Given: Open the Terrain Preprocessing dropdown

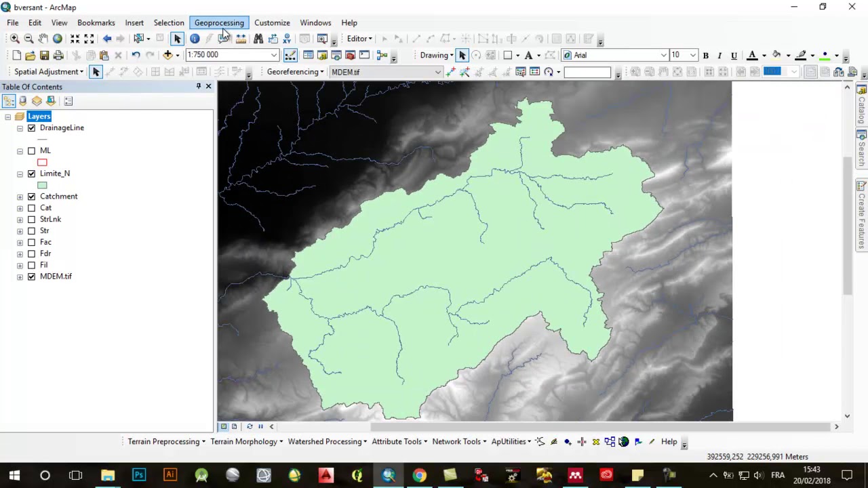Looking at the screenshot, I should 166,442.
